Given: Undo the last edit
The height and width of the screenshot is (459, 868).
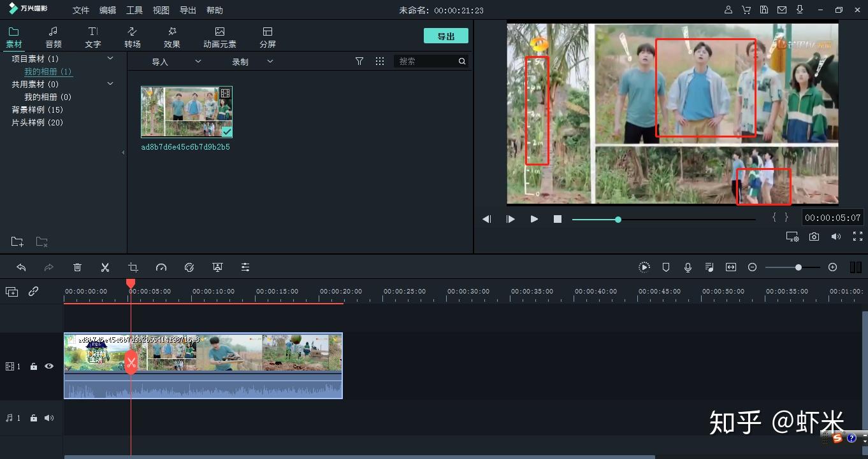Looking at the screenshot, I should 21,267.
